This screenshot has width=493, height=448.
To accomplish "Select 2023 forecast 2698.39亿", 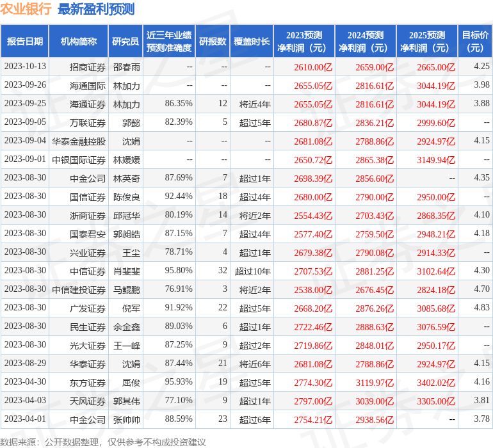I will point(313,179).
